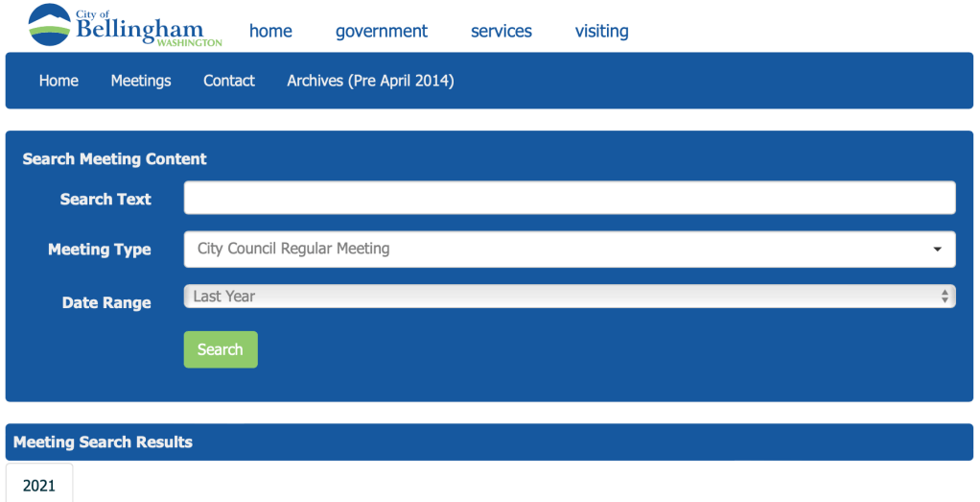Navigate to the visiting page
This screenshot has width=980, height=502.
tap(601, 31)
